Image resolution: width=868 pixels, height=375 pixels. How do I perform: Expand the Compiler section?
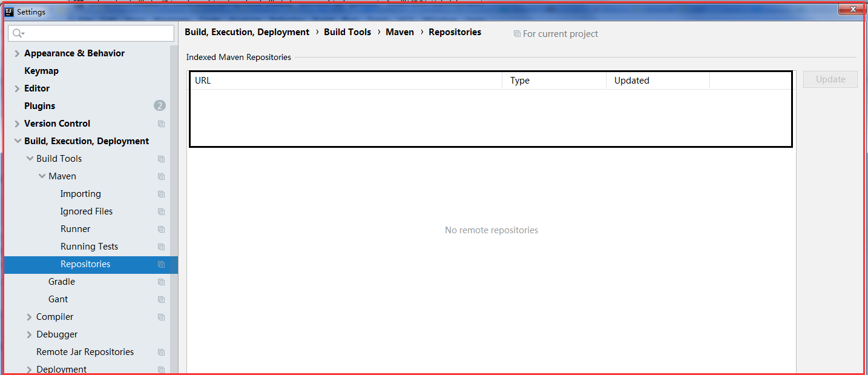coord(29,317)
